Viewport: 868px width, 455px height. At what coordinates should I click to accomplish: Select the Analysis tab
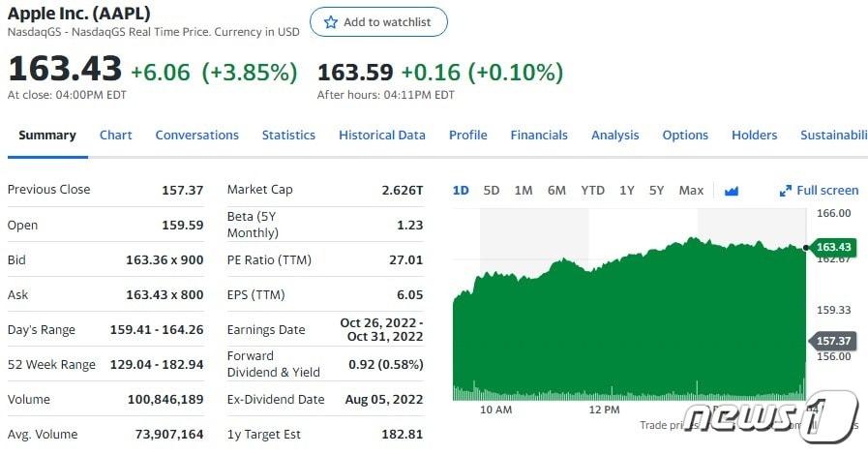point(614,136)
